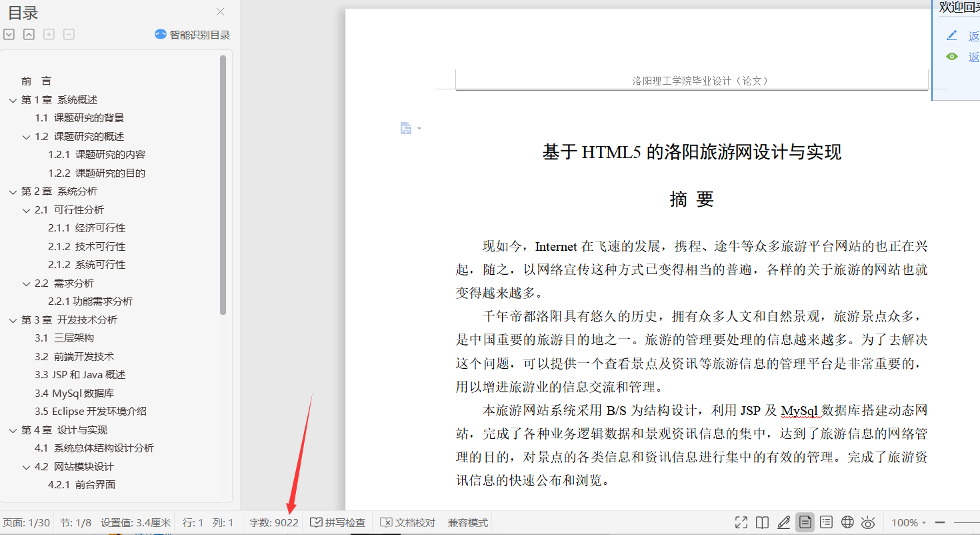Go to 1.2.1 课题研究的内容 in outline
980x535 pixels.
[x=96, y=155]
